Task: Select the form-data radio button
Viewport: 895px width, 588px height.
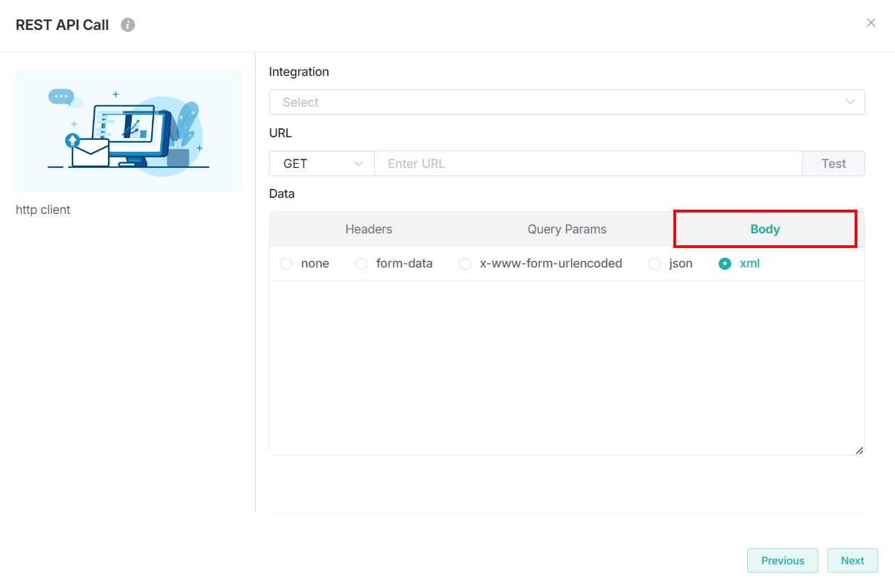Action: [362, 264]
